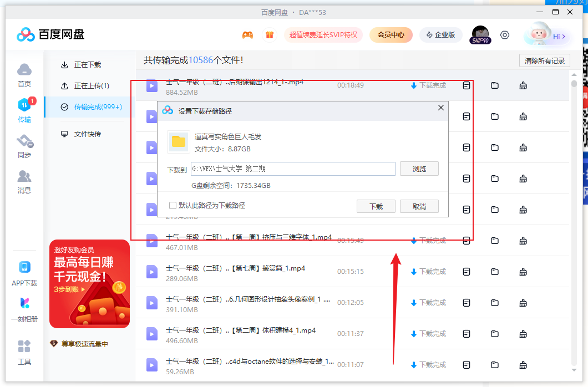
Task: Click the 工具 tools icon in sidebar
Action: coord(24,349)
